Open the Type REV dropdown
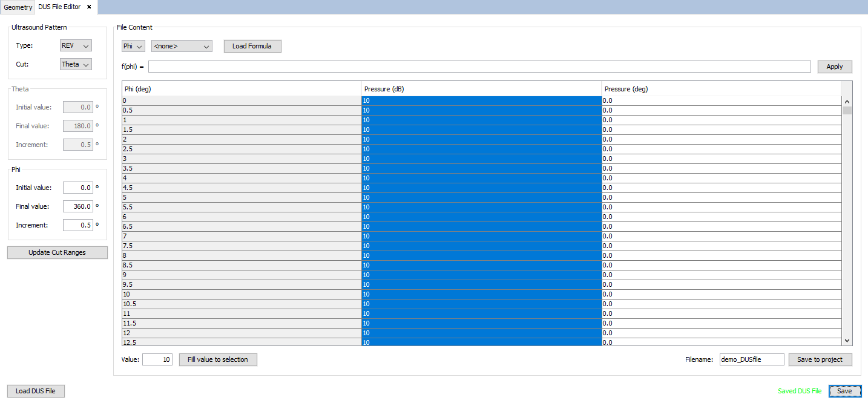The image size is (868, 403). click(x=76, y=45)
